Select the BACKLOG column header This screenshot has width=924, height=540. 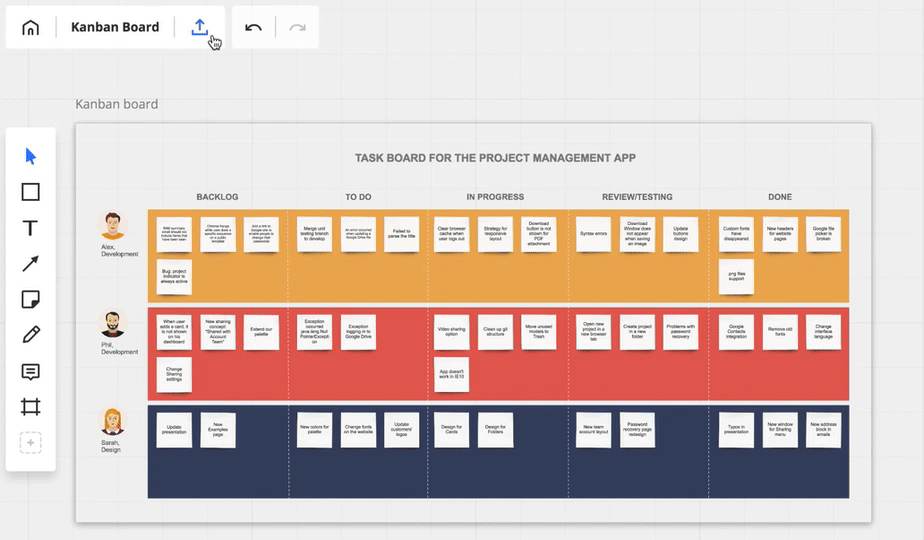217,197
